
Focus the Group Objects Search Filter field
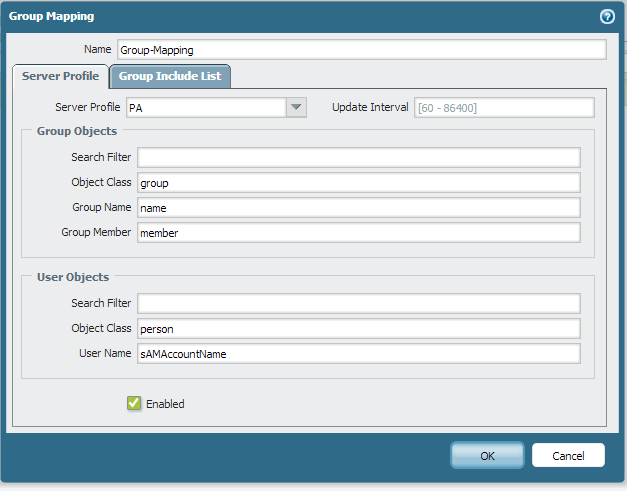(359, 157)
